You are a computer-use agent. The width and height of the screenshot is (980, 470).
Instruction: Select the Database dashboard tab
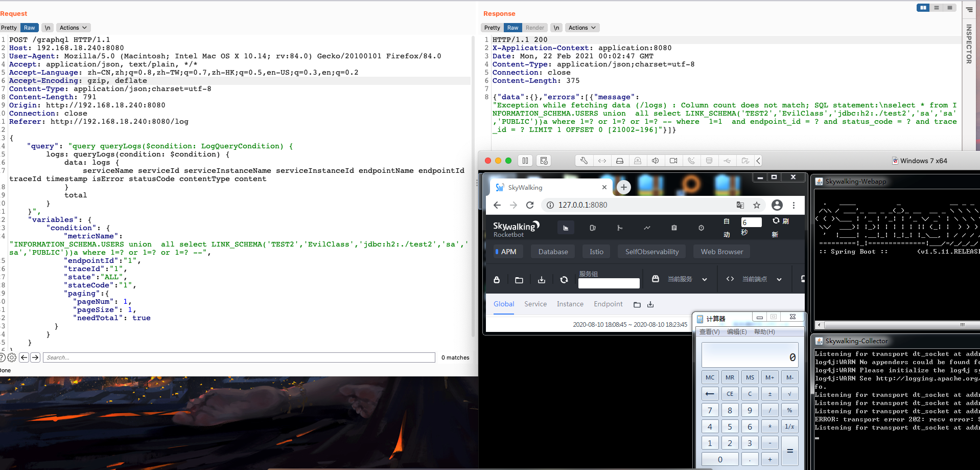(x=553, y=252)
